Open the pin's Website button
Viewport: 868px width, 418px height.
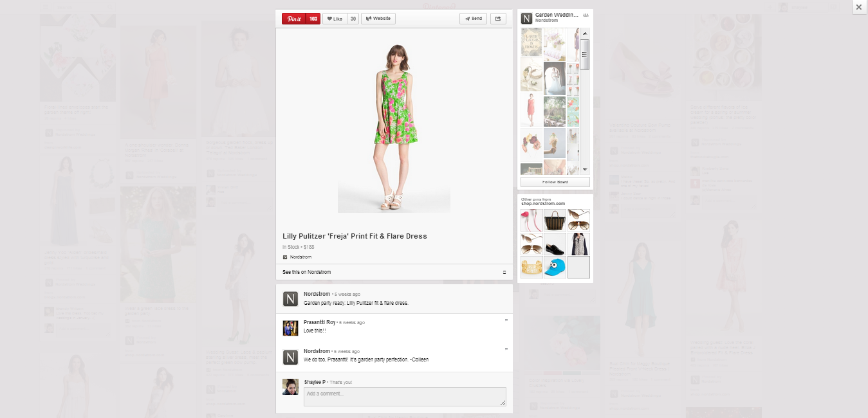coord(378,19)
